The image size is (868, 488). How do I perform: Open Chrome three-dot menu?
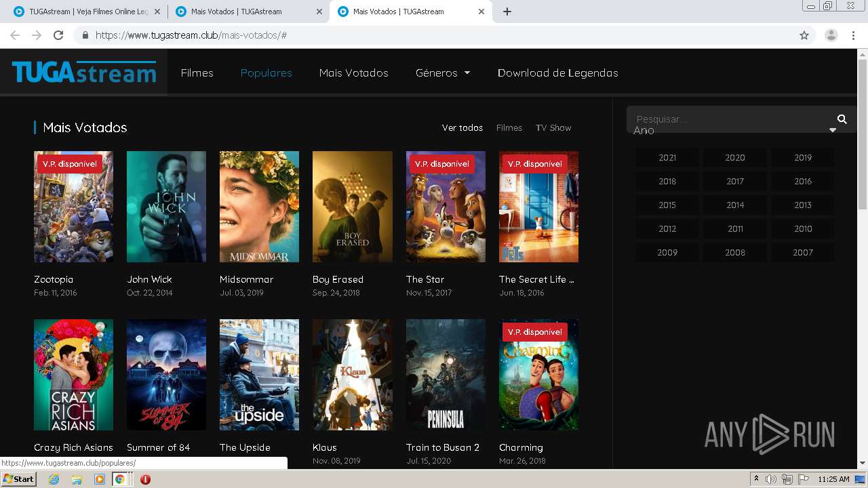854,35
